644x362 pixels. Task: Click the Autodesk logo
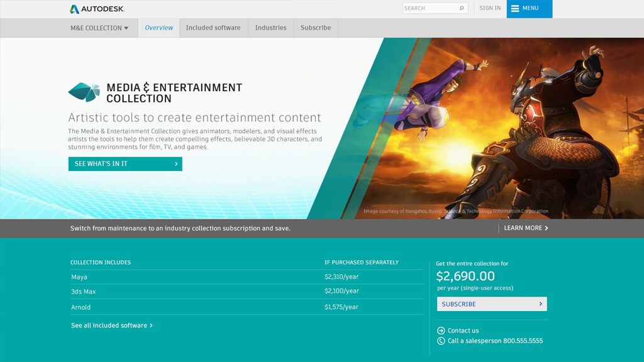click(97, 9)
